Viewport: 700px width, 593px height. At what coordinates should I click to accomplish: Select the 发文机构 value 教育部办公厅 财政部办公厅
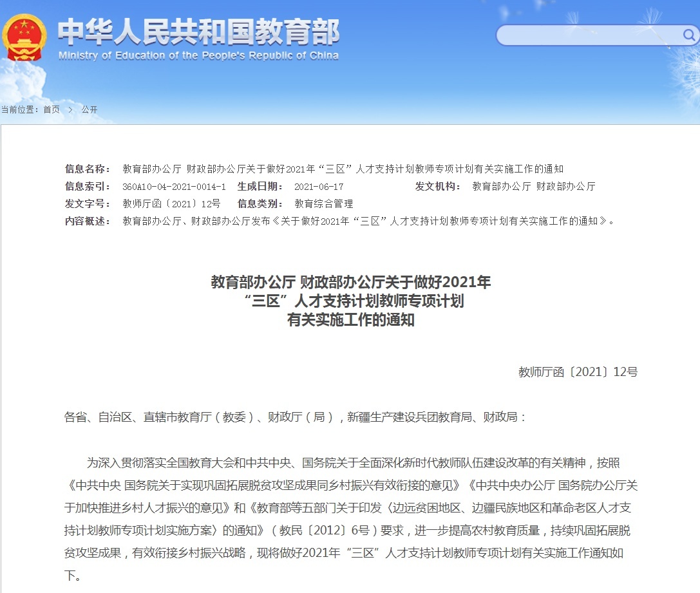click(x=534, y=187)
